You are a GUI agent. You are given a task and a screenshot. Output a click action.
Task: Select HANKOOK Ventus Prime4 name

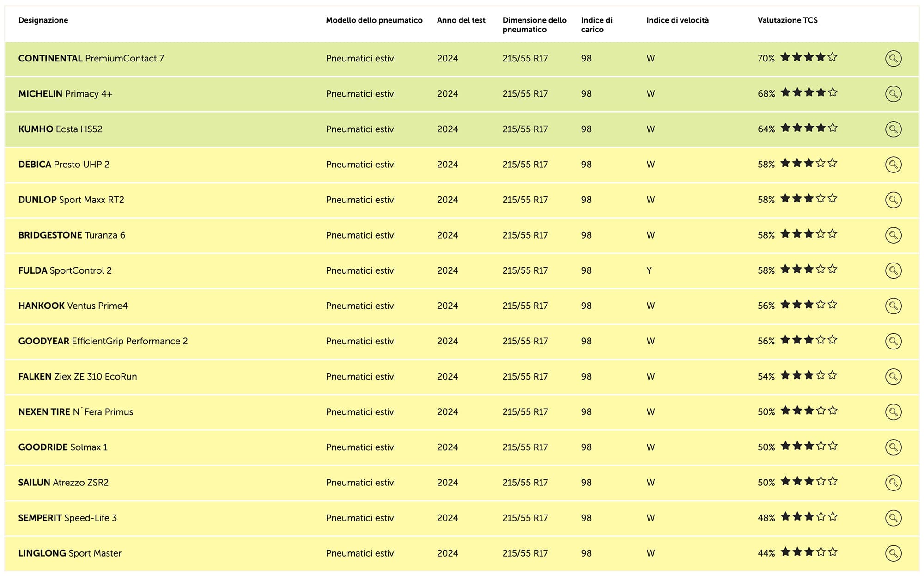tap(73, 306)
